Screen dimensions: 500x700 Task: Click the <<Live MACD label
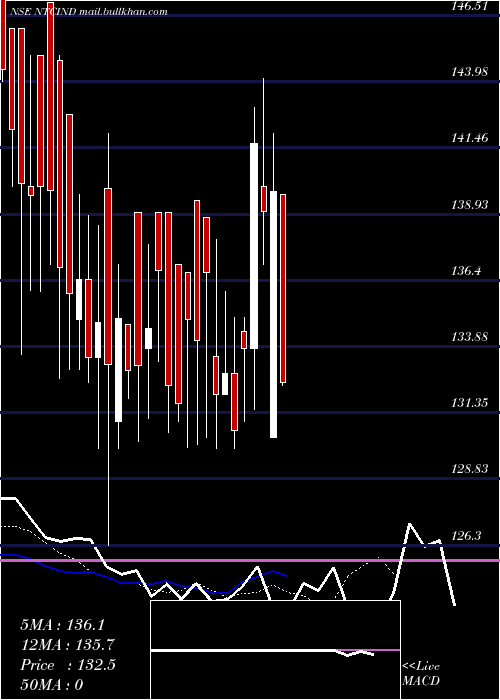point(421,674)
